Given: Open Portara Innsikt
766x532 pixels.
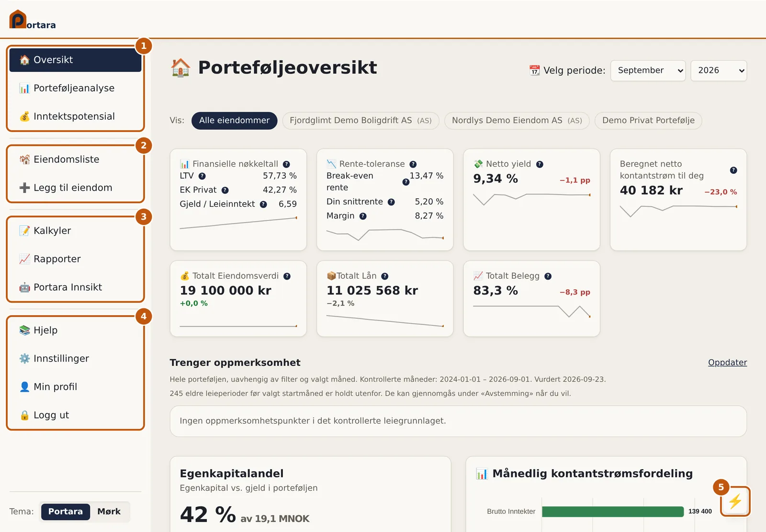Looking at the screenshot, I should point(75,287).
